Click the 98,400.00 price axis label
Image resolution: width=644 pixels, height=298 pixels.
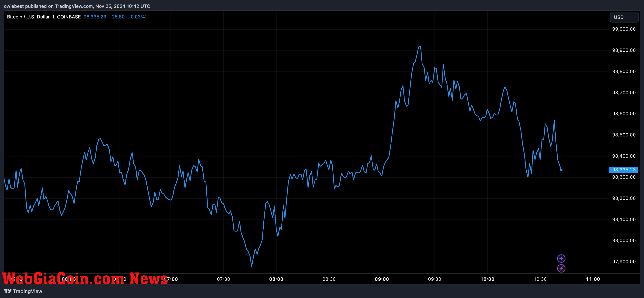tap(624, 156)
